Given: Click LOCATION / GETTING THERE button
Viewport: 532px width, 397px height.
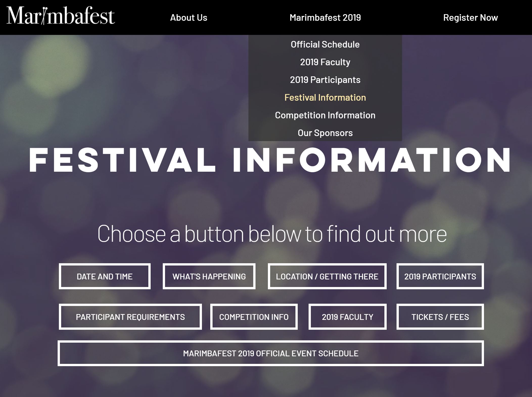Looking at the screenshot, I should (x=327, y=276).
